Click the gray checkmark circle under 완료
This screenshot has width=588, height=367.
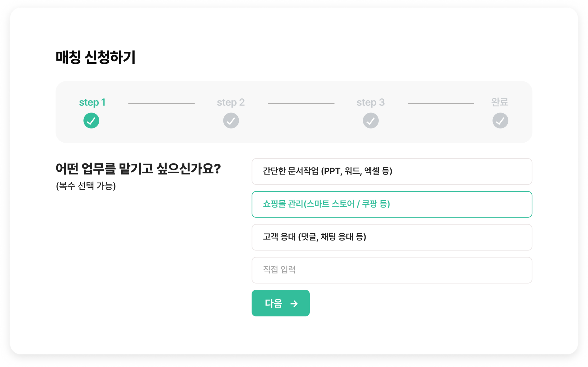click(500, 120)
